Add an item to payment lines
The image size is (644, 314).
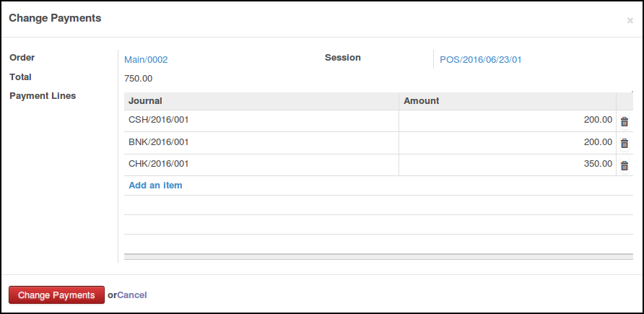pos(155,185)
